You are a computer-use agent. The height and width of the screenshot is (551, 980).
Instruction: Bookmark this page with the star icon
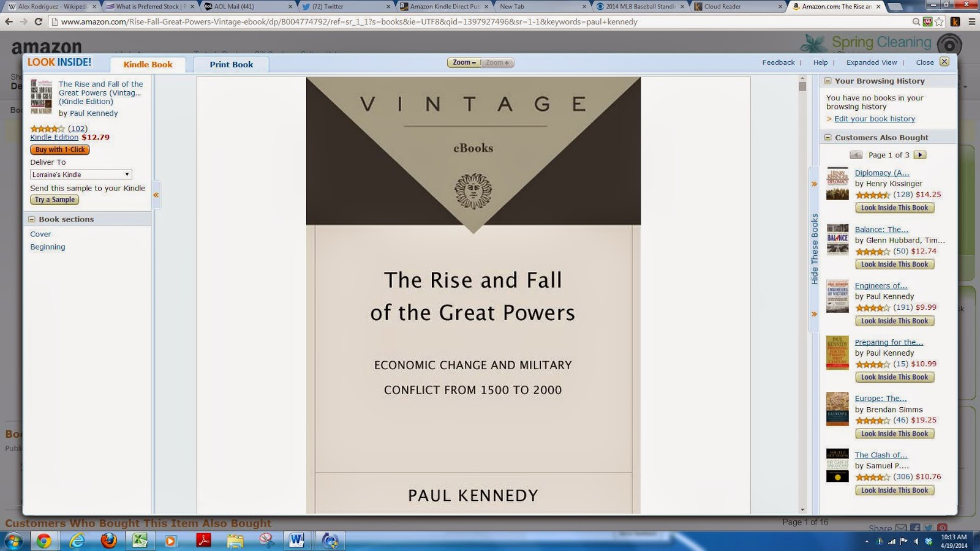click(x=939, y=21)
